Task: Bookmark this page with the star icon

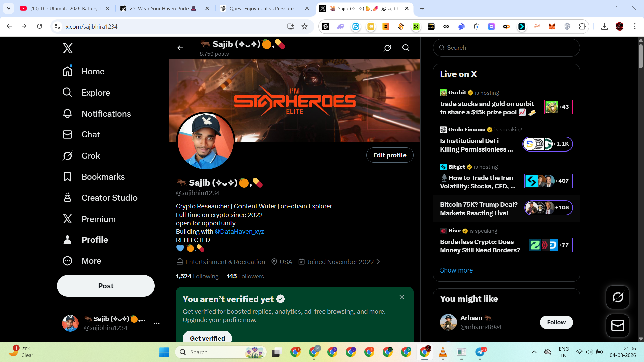Action: [x=304, y=26]
